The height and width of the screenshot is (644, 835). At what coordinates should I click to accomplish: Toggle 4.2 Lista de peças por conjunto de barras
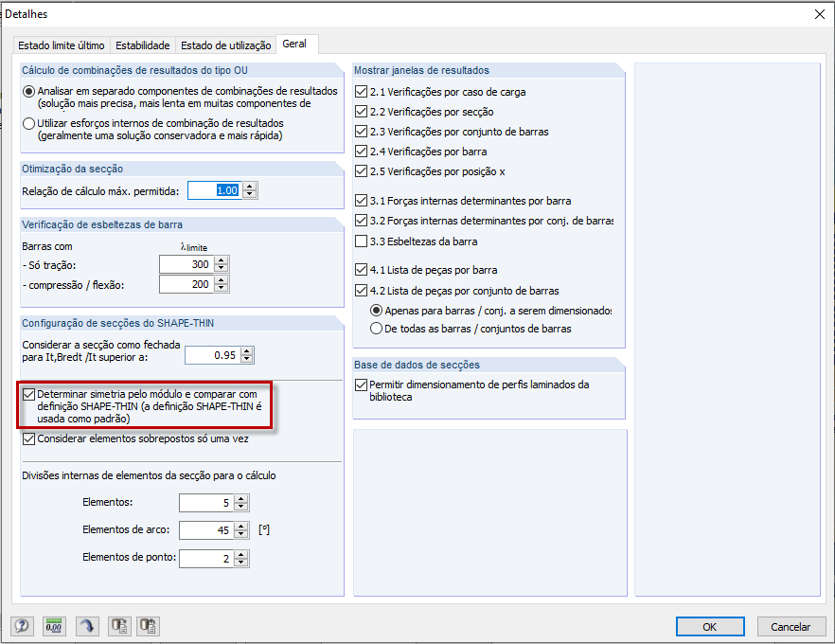[361, 291]
